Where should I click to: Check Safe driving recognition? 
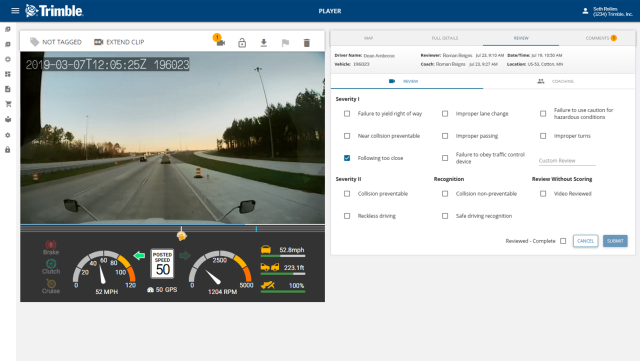[x=445, y=216]
